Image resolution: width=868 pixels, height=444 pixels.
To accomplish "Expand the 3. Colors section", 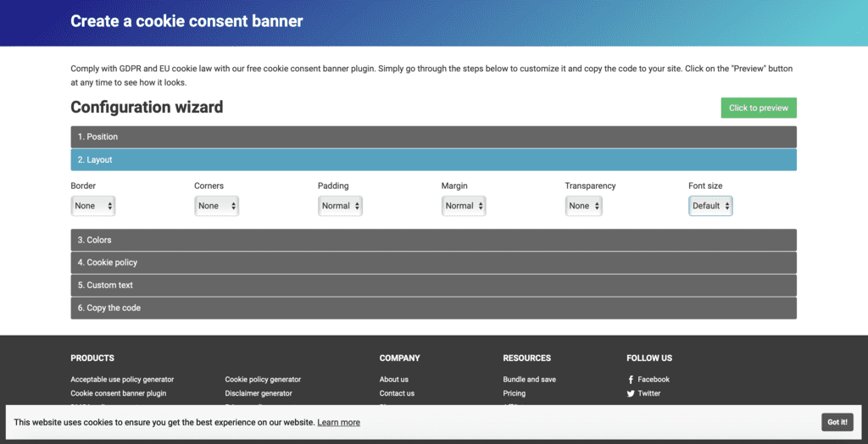I will click(x=433, y=240).
